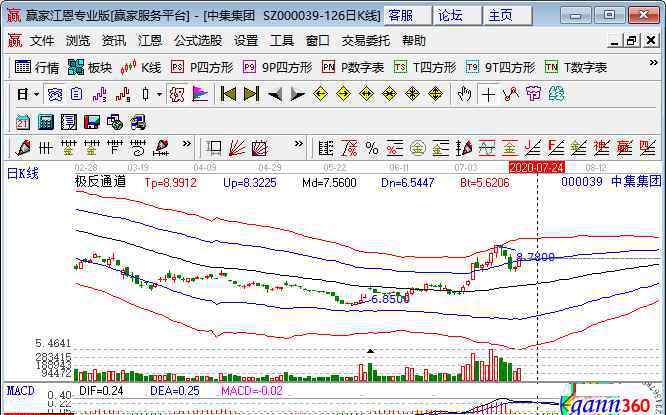Open the 交易委托 menu
The width and height of the screenshot is (666, 415).
(x=366, y=41)
